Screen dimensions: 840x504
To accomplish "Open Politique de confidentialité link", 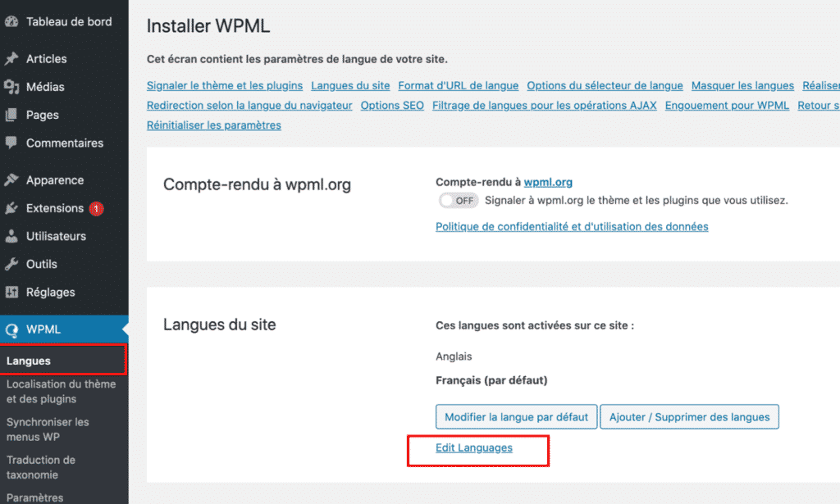I will 572,226.
